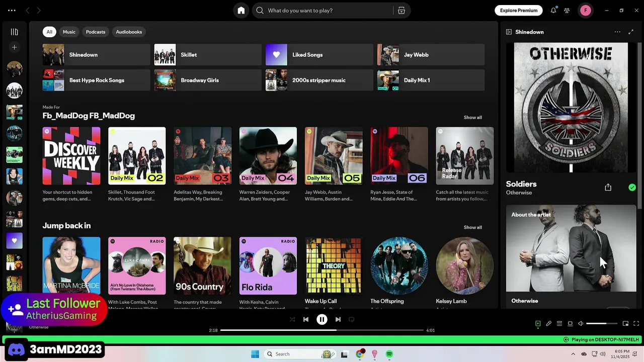Open the Skillet shortcut tile
This screenshot has width=644, height=362.
[208, 55]
